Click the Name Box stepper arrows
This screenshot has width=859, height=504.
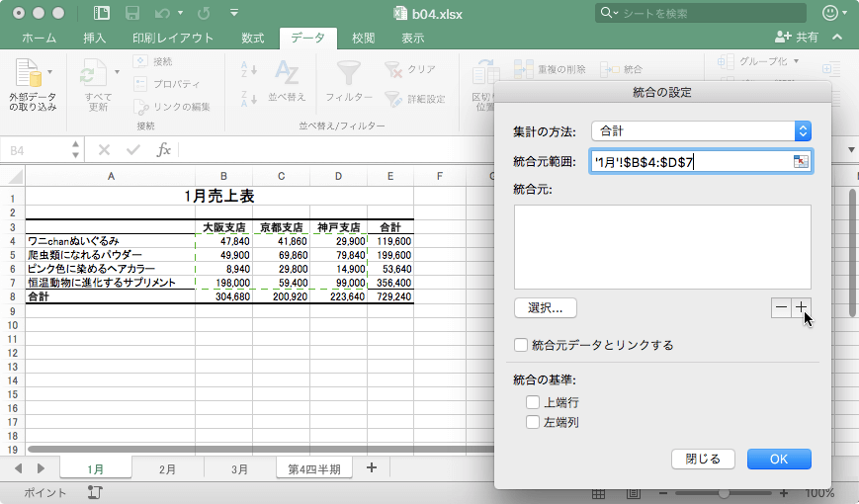(75, 149)
